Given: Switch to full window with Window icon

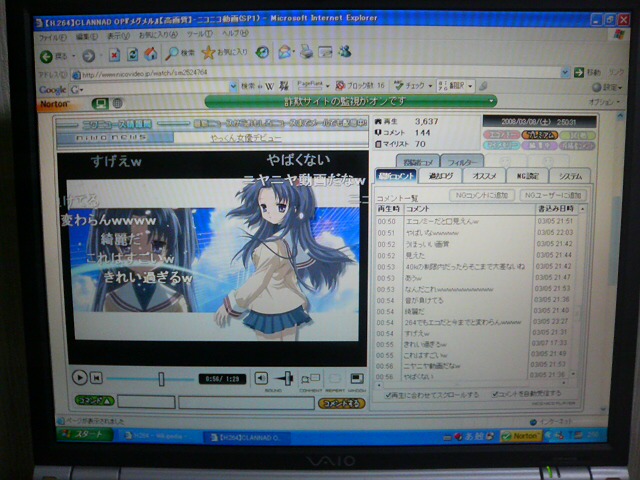Looking at the screenshot, I should tap(356, 379).
